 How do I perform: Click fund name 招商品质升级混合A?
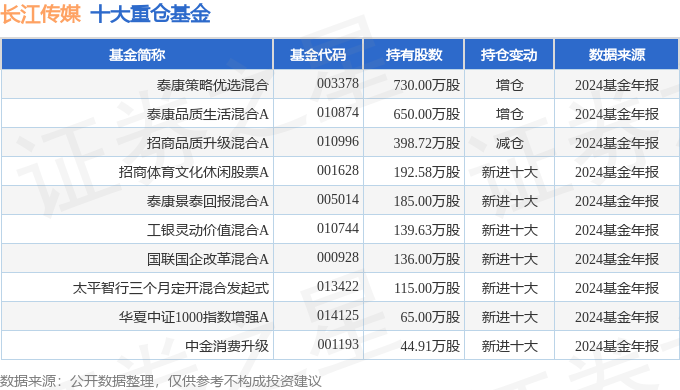pyautogui.click(x=208, y=143)
